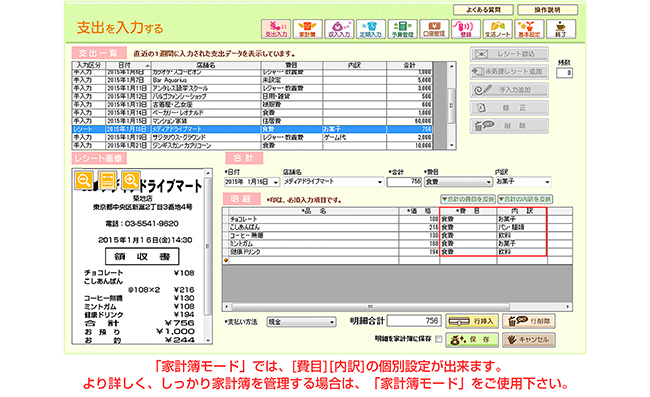Click the 行削除 delete row button

pos(529,321)
